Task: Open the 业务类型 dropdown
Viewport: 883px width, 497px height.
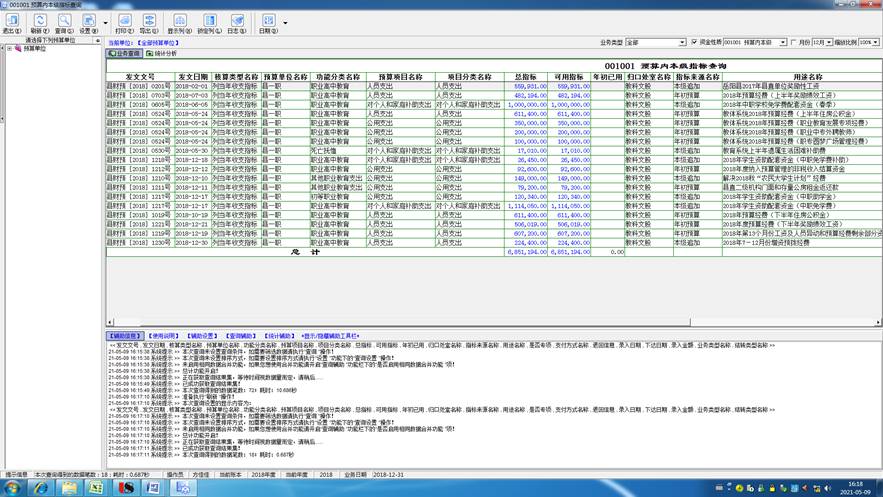Action: pyautogui.click(x=655, y=42)
